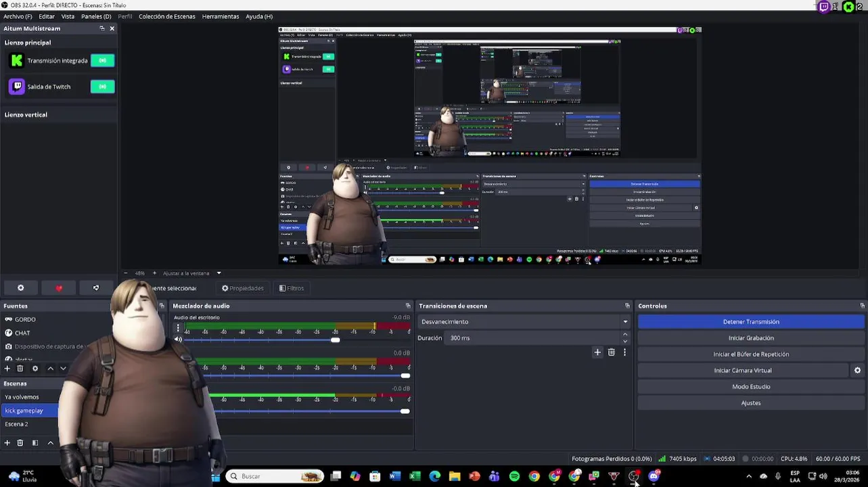
Task: Add a scene transition with plus icon
Action: point(597,352)
